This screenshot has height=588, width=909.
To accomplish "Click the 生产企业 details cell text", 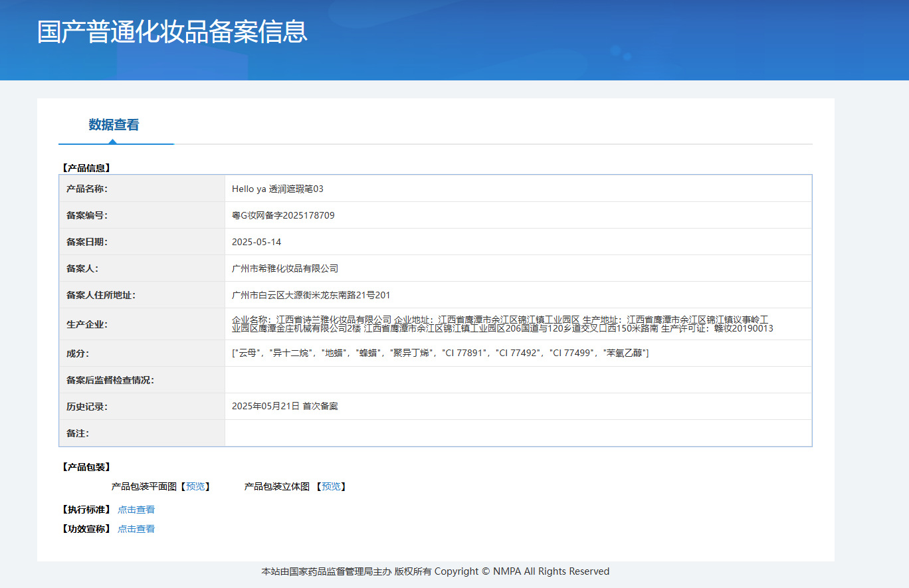I will pyautogui.click(x=502, y=324).
